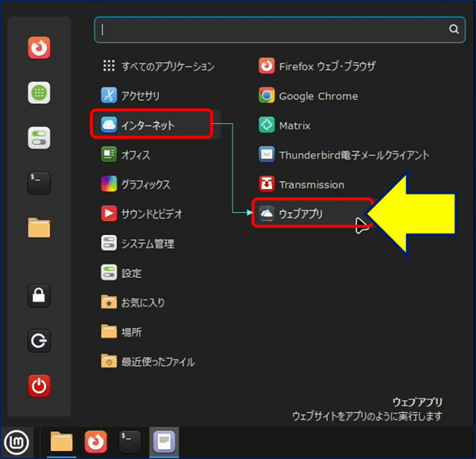The height and width of the screenshot is (459, 476).
Task: Launch Thunderbird電子メールクライアント
Action: (x=344, y=155)
